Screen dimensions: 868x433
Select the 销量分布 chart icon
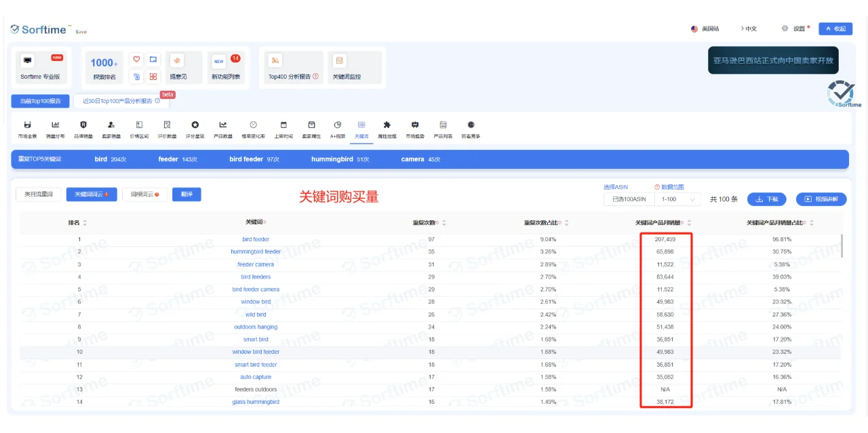[x=55, y=129]
